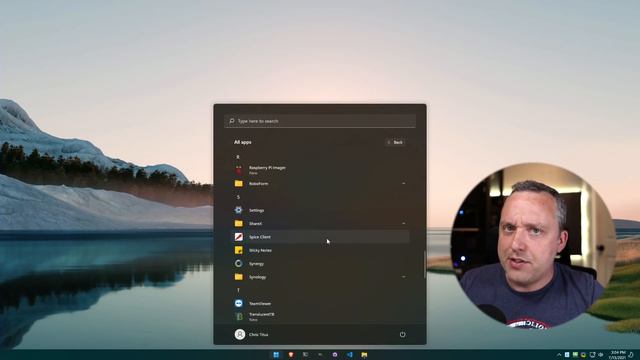Click the letter R section header

click(x=238, y=157)
